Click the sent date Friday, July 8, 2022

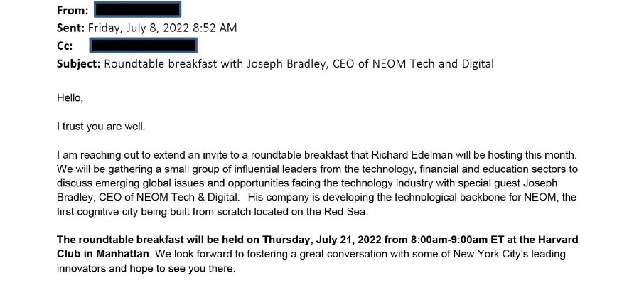coord(139,28)
